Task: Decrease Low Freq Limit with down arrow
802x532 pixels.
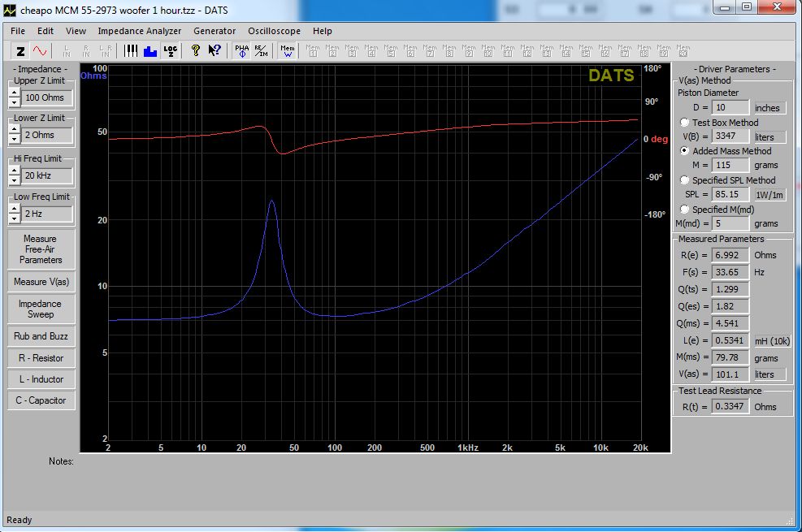Action: click(x=15, y=218)
